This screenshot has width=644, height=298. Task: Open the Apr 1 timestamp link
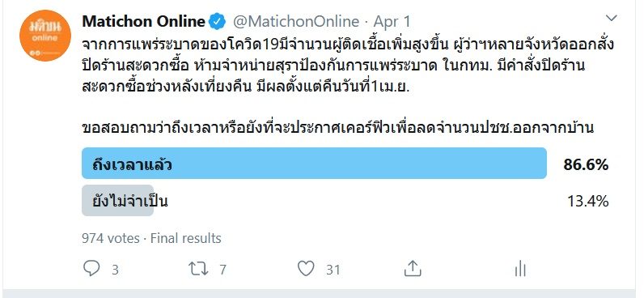click(x=392, y=22)
